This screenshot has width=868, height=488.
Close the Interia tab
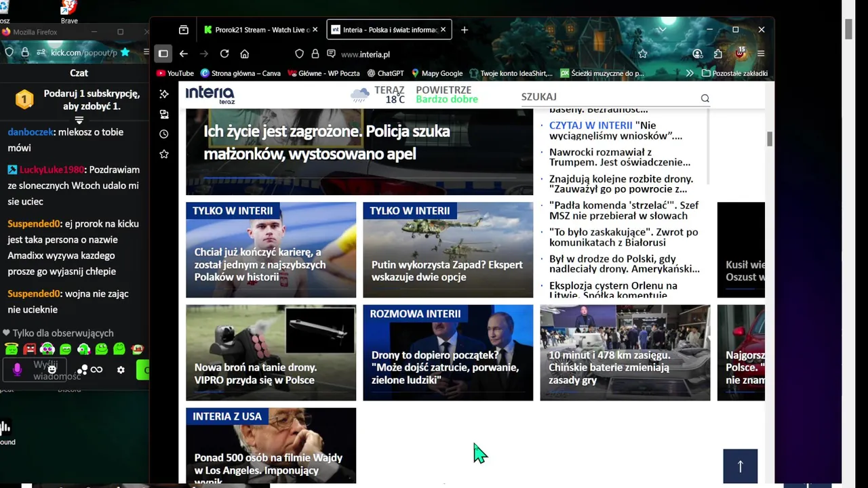coord(443,30)
